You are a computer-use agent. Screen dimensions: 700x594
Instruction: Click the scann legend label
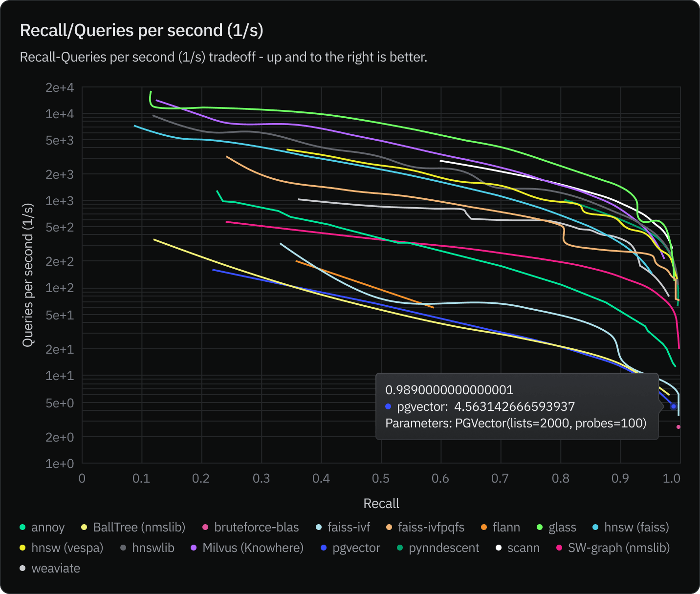(524, 548)
